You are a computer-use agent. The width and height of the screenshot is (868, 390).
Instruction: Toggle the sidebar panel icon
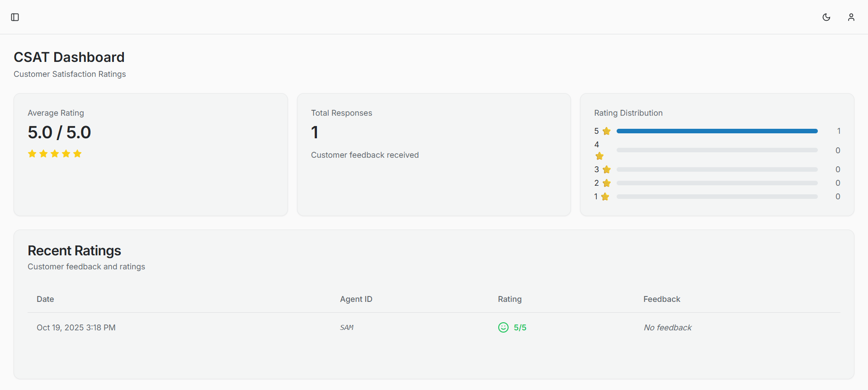click(x=15, y=17)
